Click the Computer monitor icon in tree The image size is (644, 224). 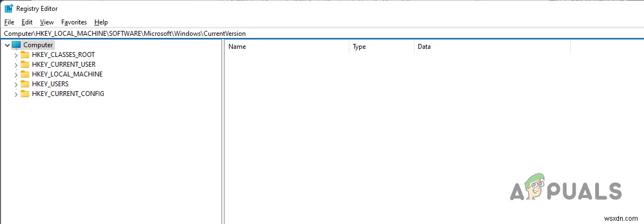16,44
